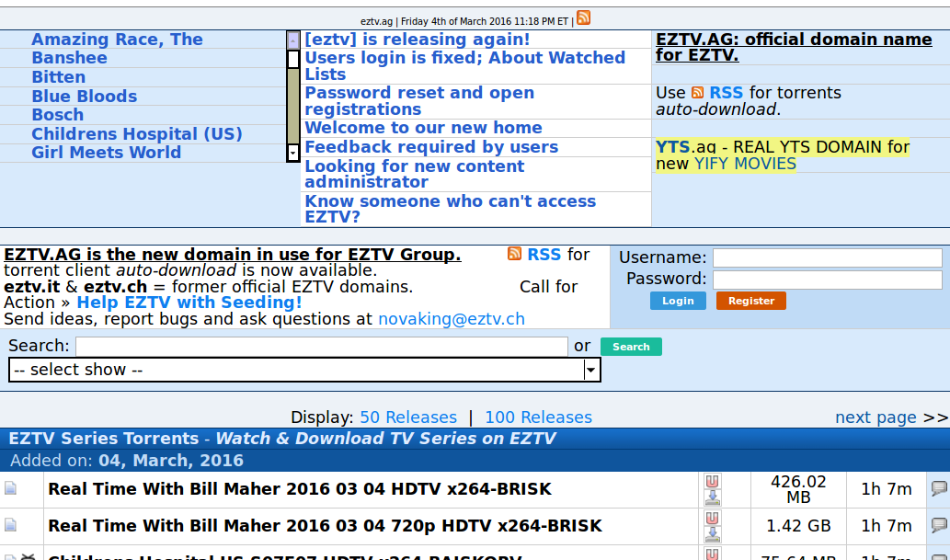
Task: Click 'EZTV Series Torrents' table title
Action: [104, 439]
